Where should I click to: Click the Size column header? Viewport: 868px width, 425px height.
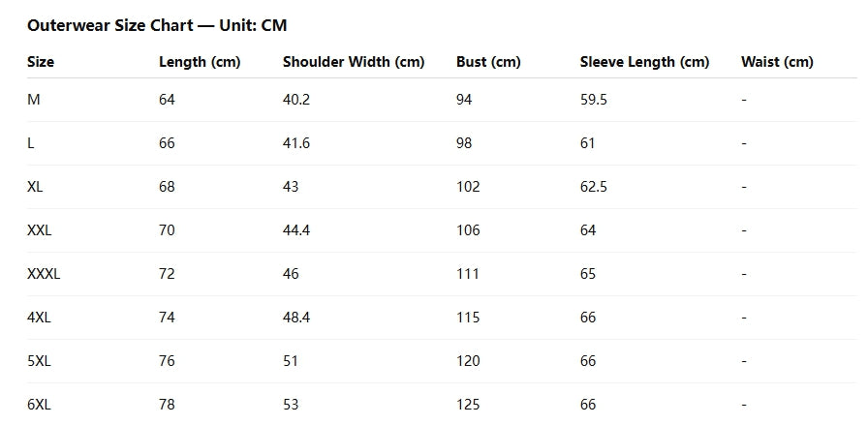[41, 62]
